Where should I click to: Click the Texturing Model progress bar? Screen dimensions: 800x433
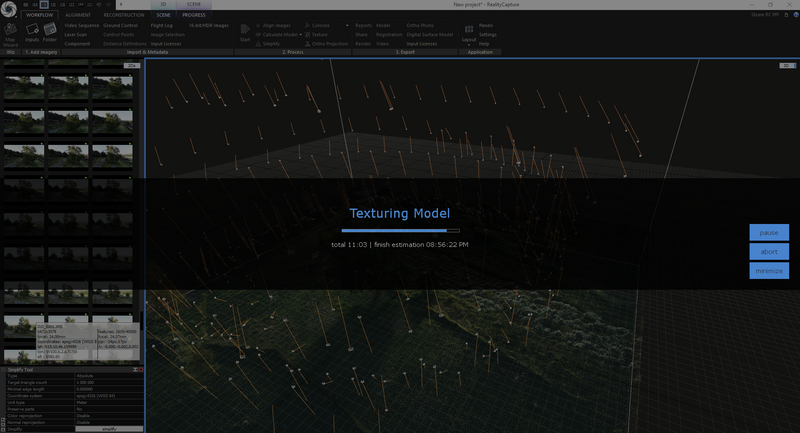coord(401,231)
